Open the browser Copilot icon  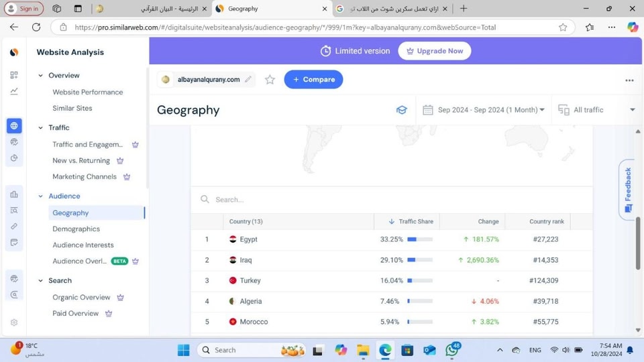[633, 27]
